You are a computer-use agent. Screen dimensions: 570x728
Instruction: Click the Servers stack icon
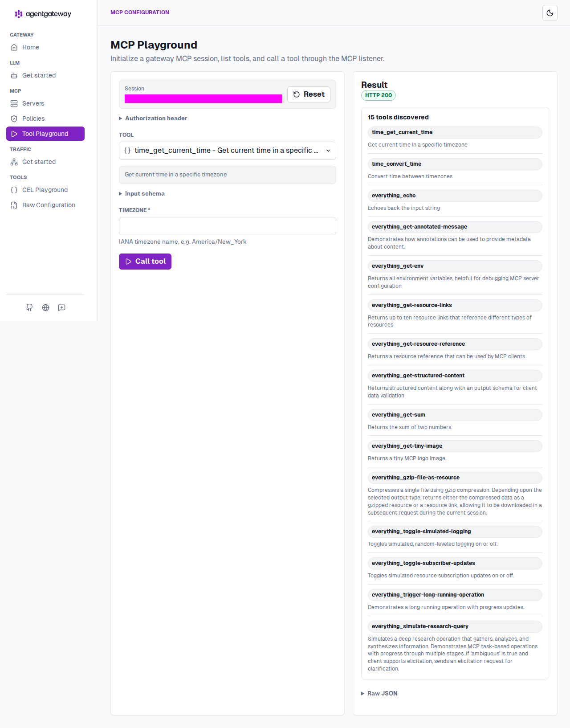[14, 103]
